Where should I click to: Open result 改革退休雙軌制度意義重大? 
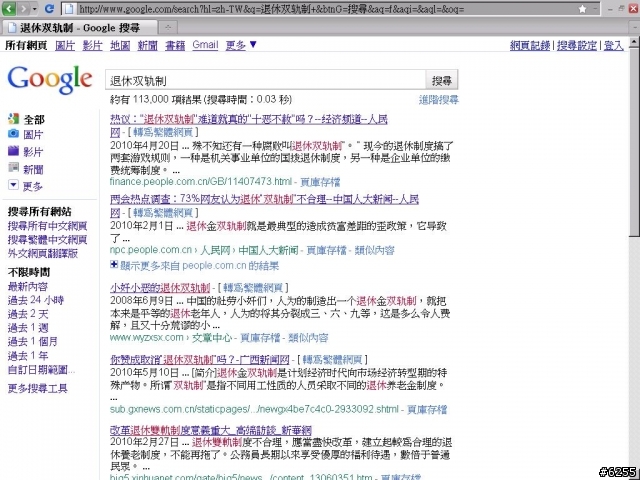click(211, 430)
